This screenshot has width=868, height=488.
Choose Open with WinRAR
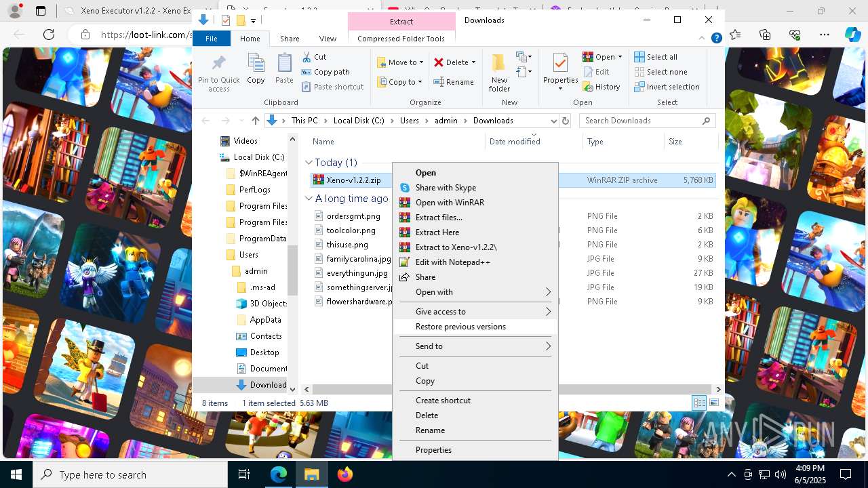[475, 203]
